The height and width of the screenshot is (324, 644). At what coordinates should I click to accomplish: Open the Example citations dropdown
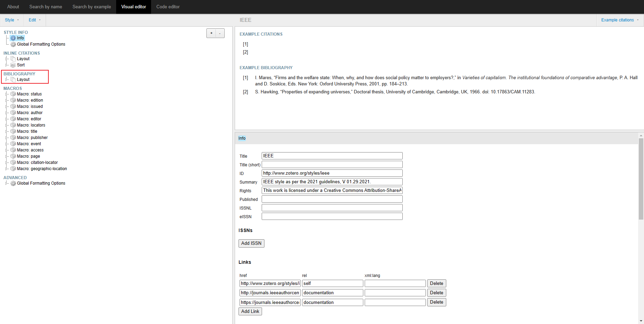[620, 20]
